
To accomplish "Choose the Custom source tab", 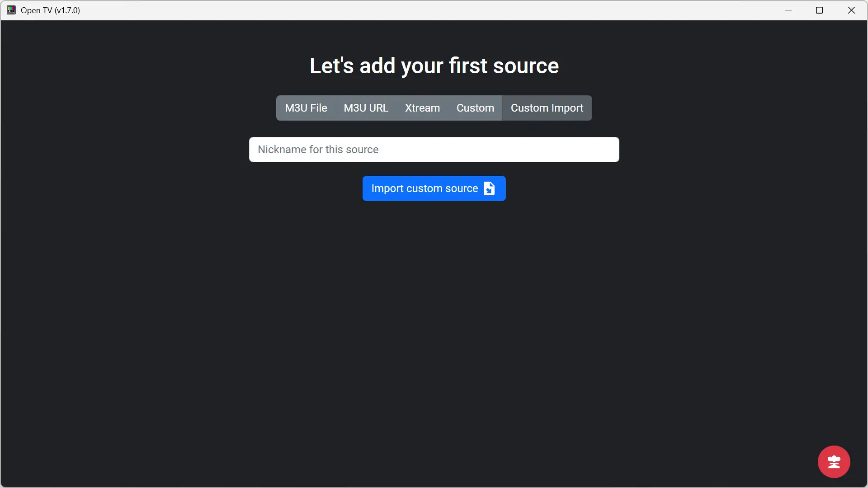I will pyautogui.click(x=475, y=108).
